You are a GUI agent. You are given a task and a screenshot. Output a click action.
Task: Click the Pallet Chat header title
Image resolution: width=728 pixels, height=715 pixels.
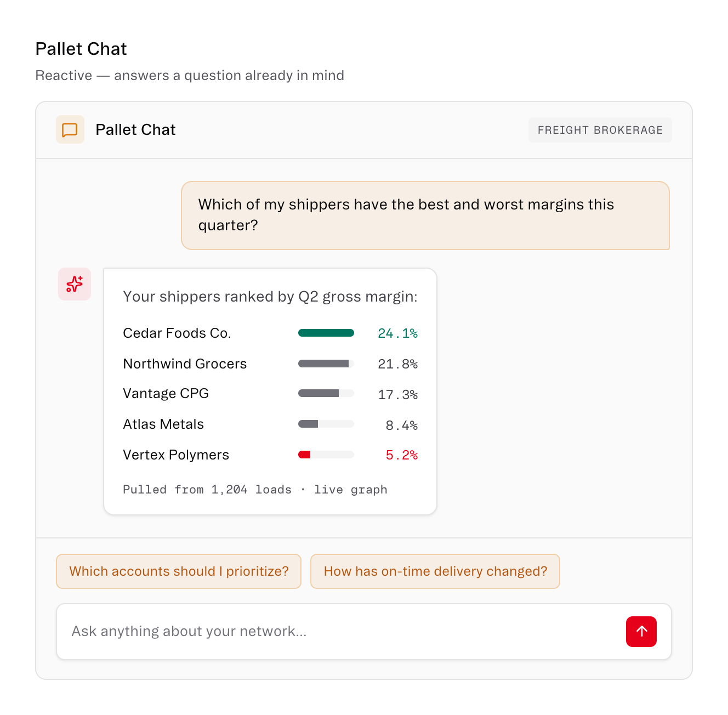coord(135,129)
